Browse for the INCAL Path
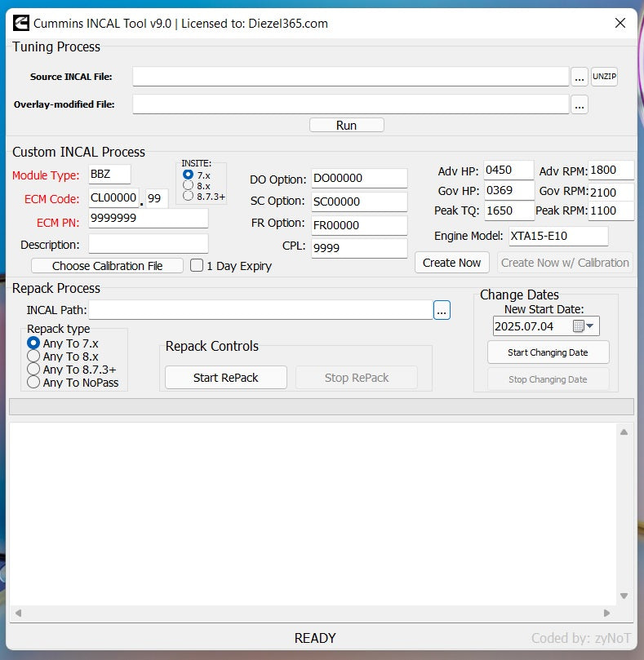 click(442, 310)
